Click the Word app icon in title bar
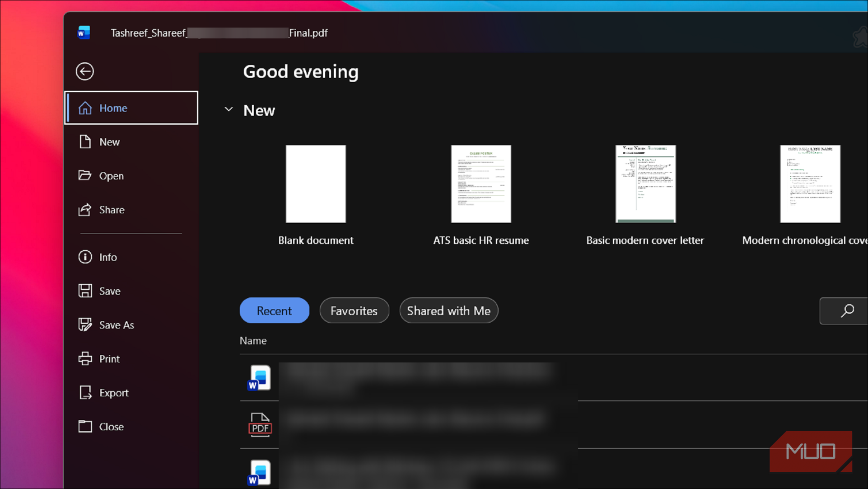 [84, 33]
